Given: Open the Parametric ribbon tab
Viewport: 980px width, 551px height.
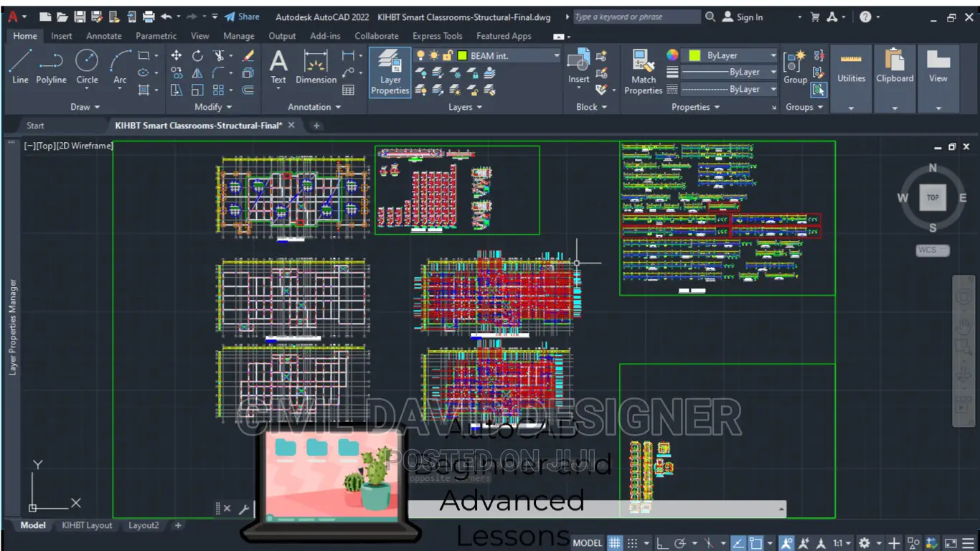Looking at the screenshot, I should click(x=156, y=36).
